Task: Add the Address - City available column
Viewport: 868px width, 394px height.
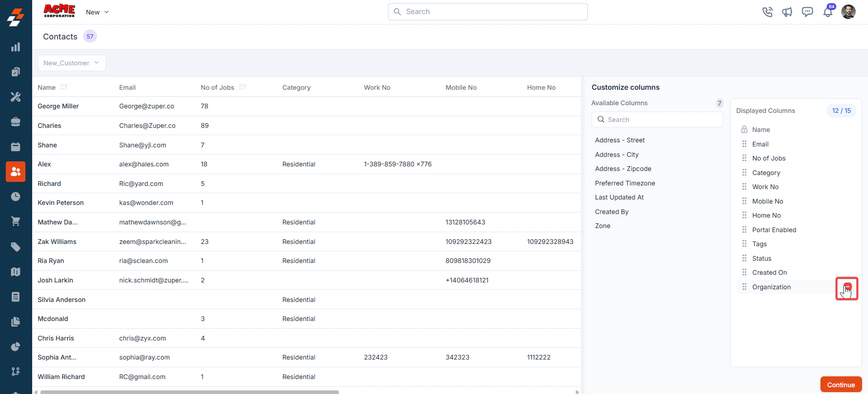Action: [616, 155]
